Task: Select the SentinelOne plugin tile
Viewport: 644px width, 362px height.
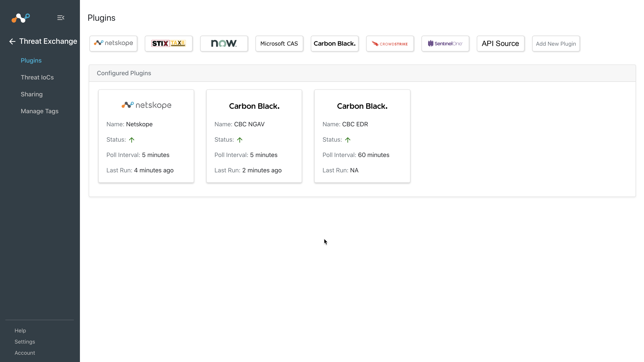Action: (445, 43)
